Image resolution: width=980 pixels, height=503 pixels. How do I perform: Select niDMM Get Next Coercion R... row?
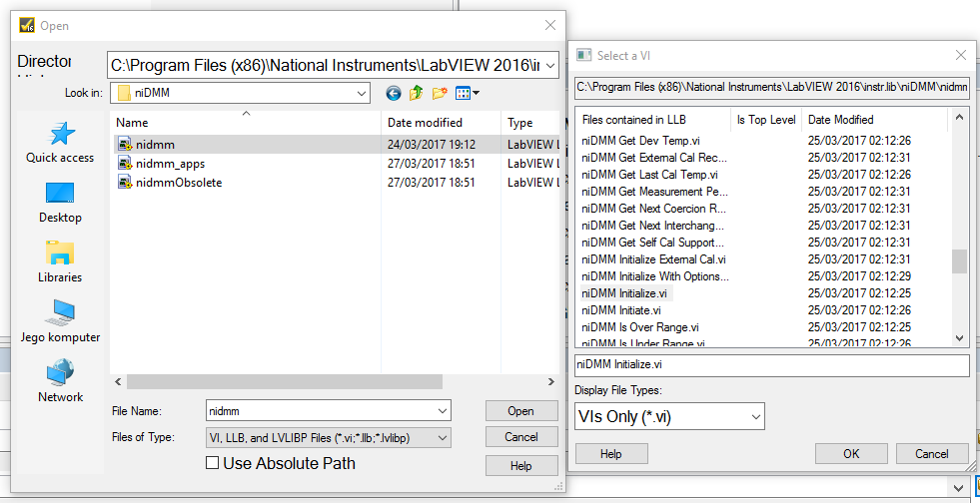pyautogui.click(x=653, y=208)
